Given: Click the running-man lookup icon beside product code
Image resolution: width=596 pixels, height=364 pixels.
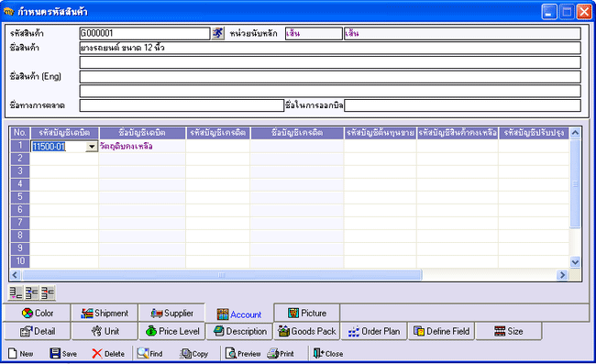Looking at the screenshot, I should pyautogui.click(x=218, y=33).
